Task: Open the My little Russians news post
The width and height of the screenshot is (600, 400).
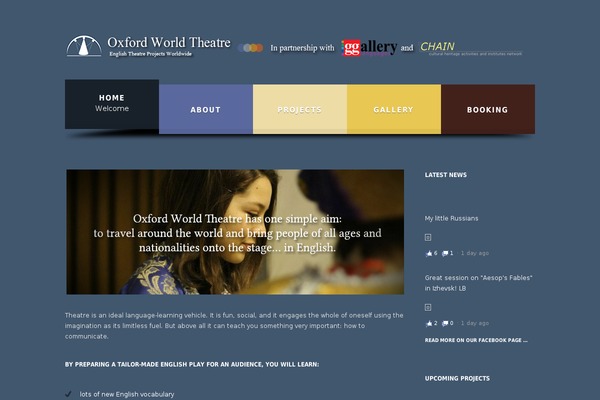Action: (x=451, y=218)
